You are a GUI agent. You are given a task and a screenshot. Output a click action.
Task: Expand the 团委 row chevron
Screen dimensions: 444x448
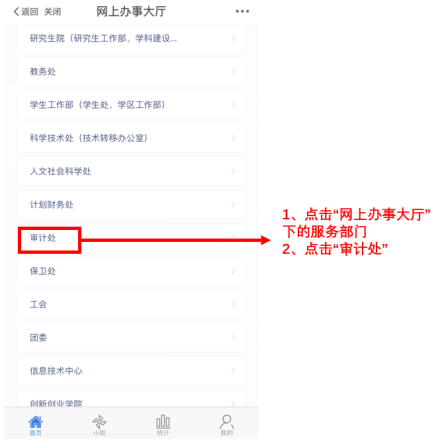click(233, 337)
